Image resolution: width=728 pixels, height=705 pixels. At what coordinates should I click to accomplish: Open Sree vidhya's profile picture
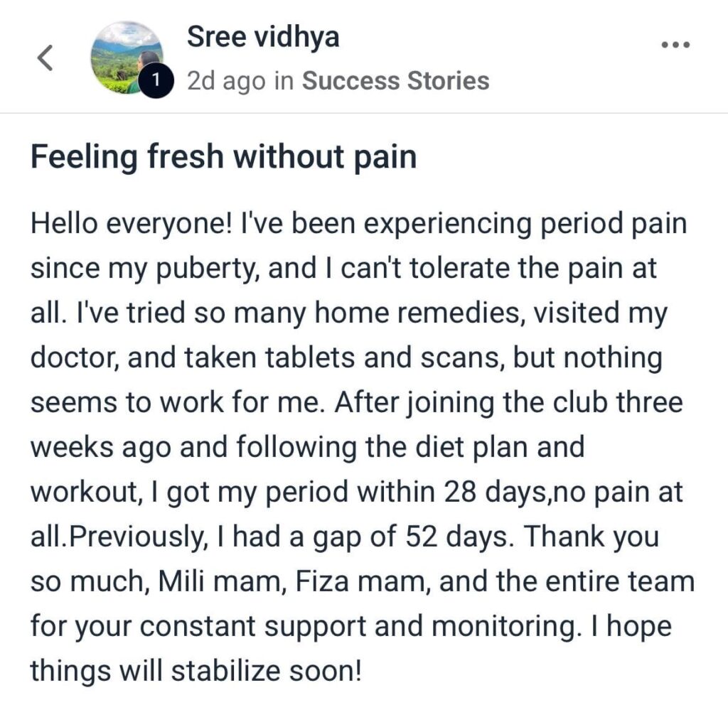[x=126, y=57]
